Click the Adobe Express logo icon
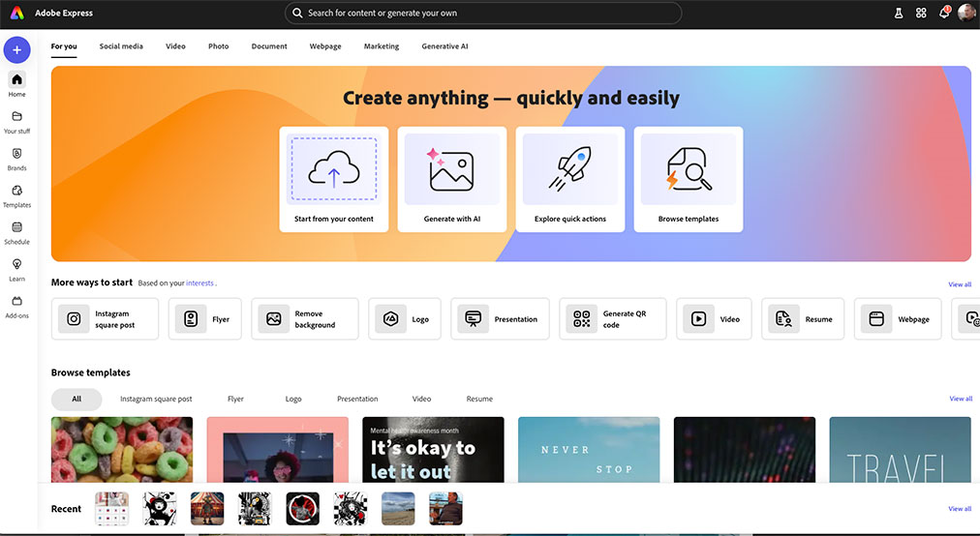Viewport: 980px width, 536px height. tap(16, 13)
